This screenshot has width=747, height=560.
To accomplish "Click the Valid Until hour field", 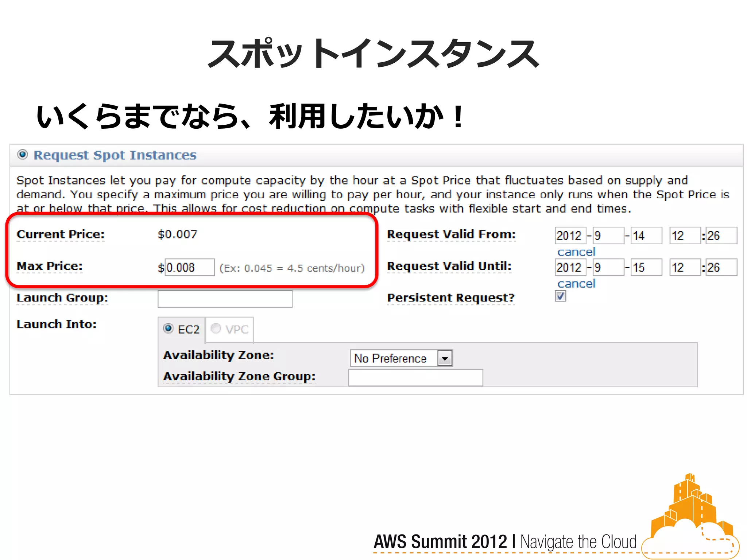I will [x=685, y=267].
